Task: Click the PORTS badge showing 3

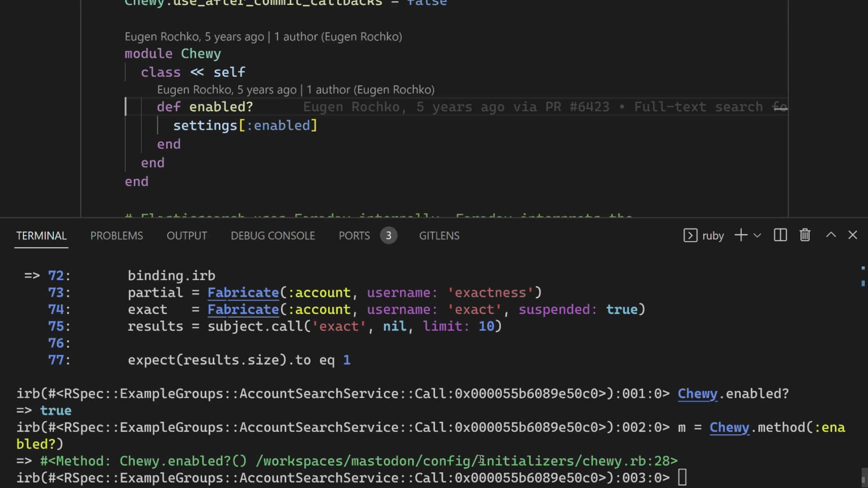Action: pyautogui.click(x=388, y=235)
